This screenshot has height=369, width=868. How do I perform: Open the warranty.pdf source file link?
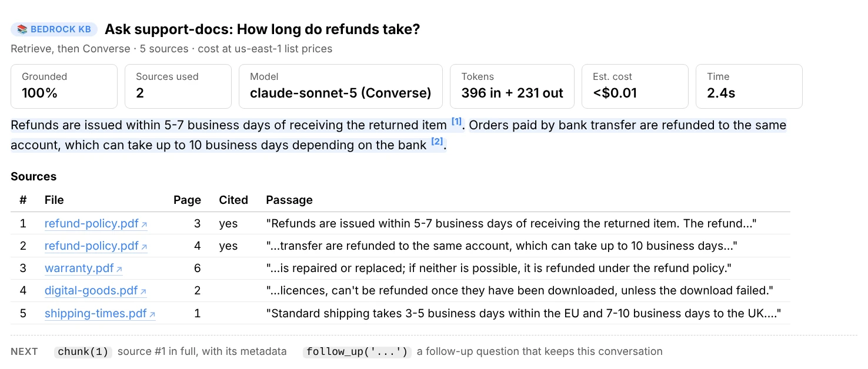tap(84, 269)
